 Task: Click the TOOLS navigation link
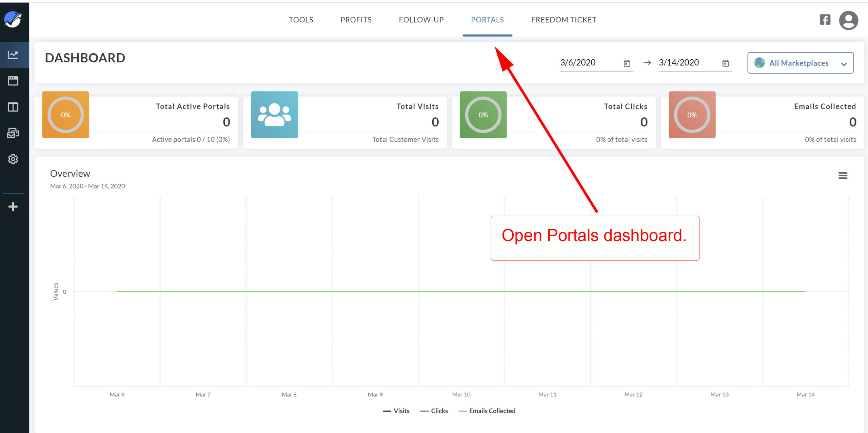(x=301, y=20)
